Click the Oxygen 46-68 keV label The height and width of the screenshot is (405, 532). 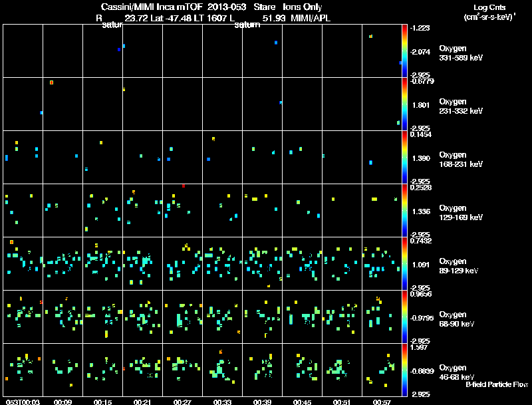[x=457, y=372]
